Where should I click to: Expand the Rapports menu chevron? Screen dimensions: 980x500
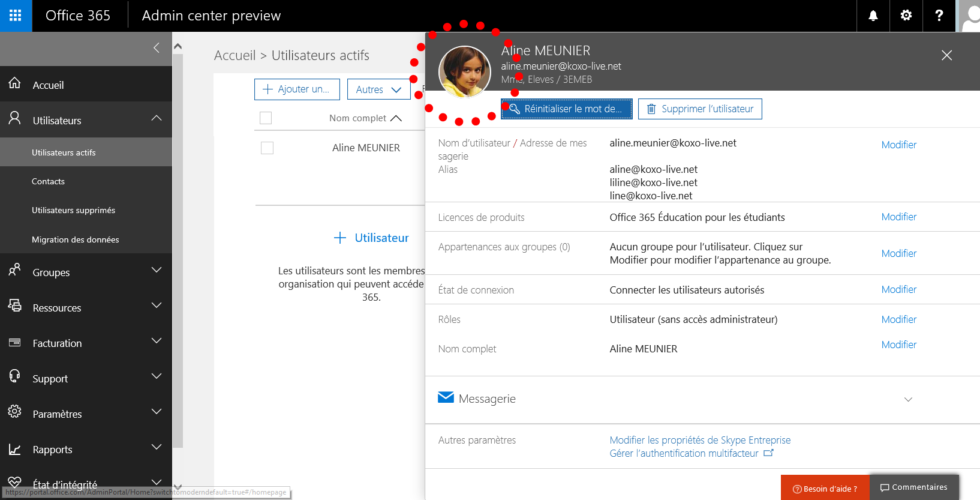coord(157,447)
